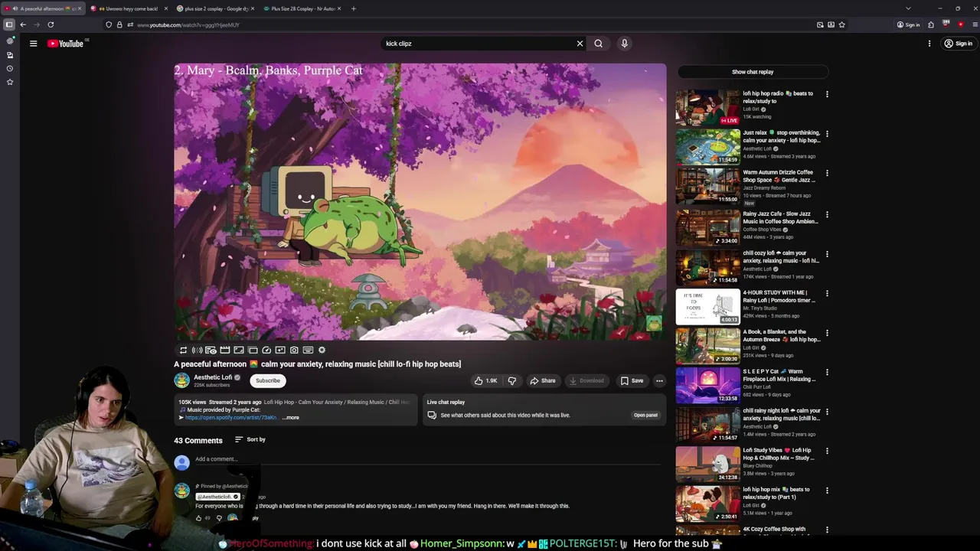
Task: Open the YouTube hamburger guide menu
Action: [33, 44]
